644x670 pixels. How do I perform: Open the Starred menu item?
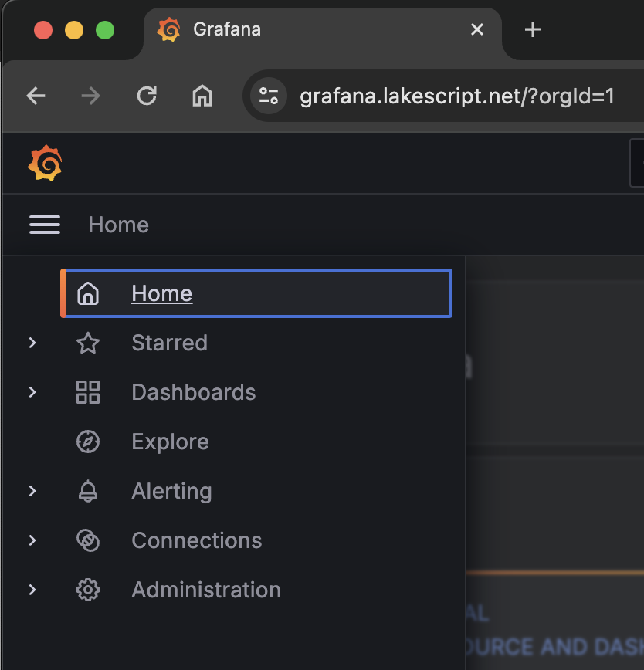[170, 343]
